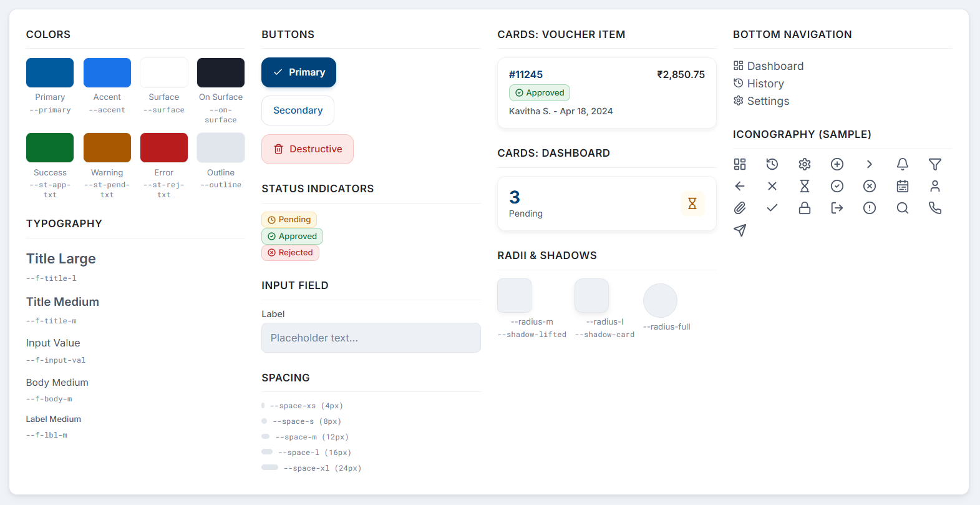Open History in bottom navigation
The height and width of the screenshot is (505, 980).
tap(759, 84)
